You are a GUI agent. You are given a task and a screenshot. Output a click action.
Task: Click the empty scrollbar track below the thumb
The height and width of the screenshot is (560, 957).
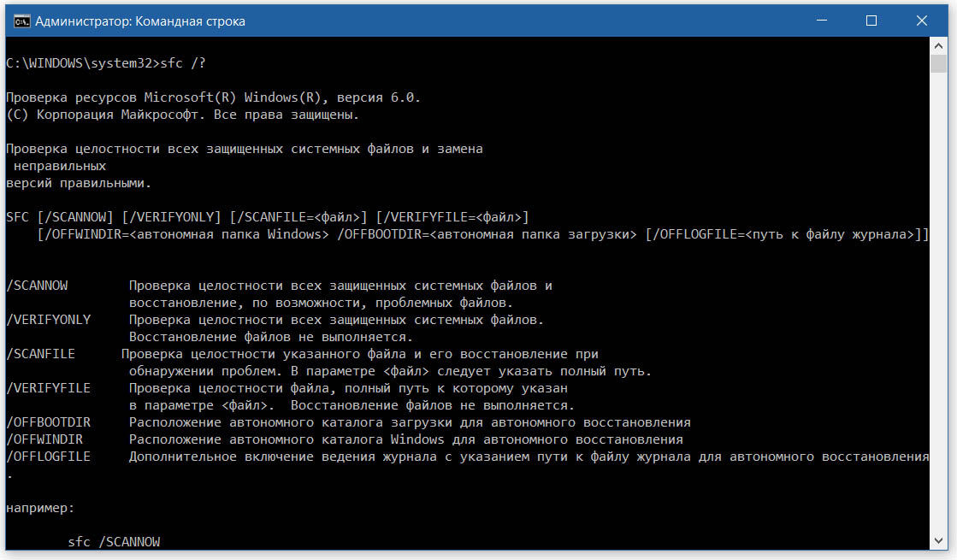938,299
